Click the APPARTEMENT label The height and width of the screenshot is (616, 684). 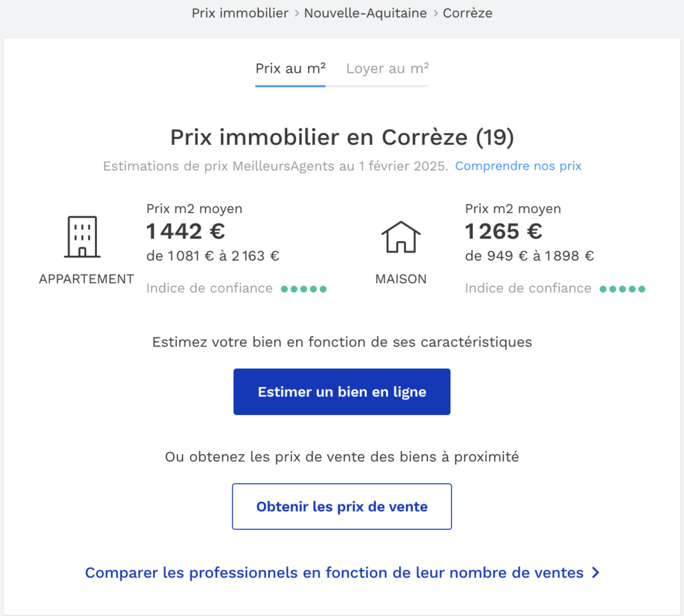click(x=87, y=279)
